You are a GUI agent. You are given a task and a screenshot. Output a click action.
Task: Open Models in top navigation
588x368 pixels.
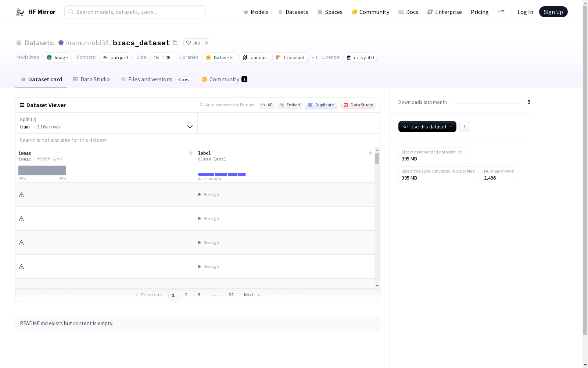tap(256, 12)
